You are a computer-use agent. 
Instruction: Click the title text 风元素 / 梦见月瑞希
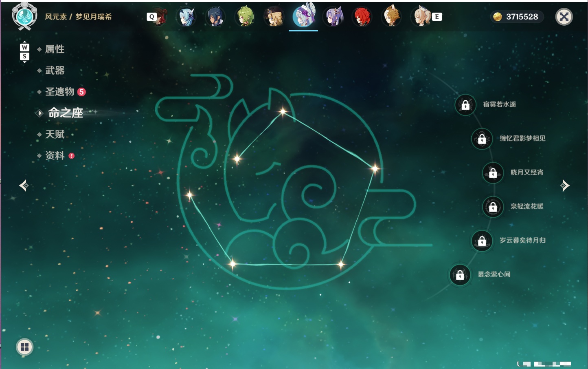78,17
